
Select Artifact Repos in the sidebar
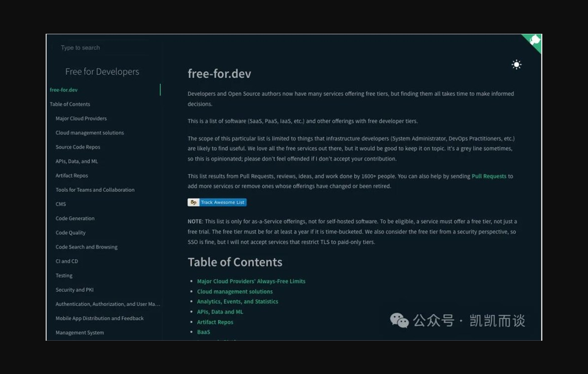[72, 175]
